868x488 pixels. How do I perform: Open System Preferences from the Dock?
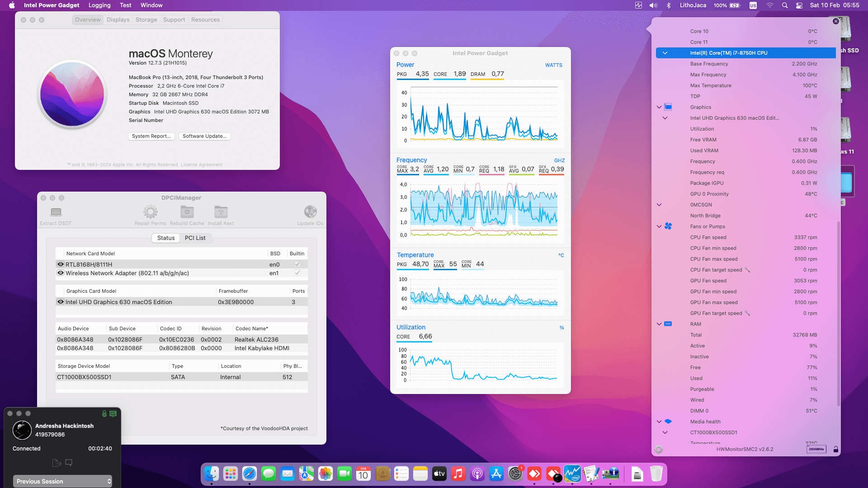515,474
